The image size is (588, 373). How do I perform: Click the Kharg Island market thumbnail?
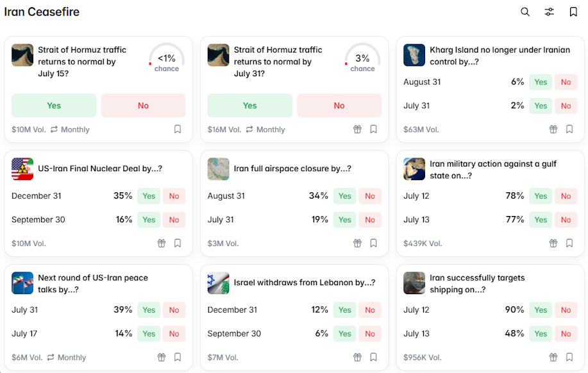pyautogui.click(x=414, y=55)
